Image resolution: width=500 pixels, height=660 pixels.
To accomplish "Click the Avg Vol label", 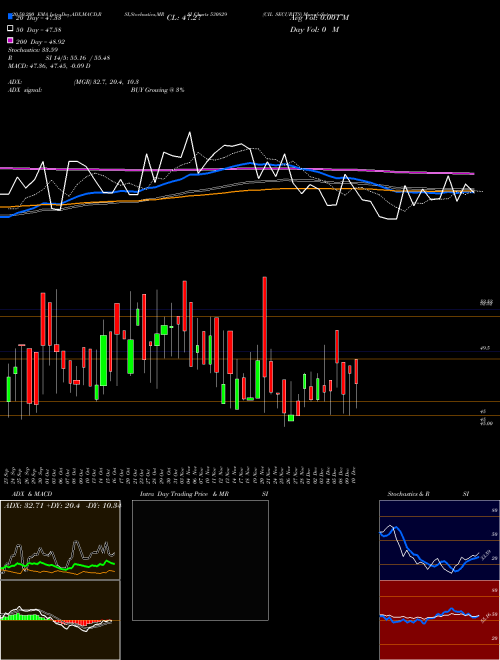I will (319, 18).
